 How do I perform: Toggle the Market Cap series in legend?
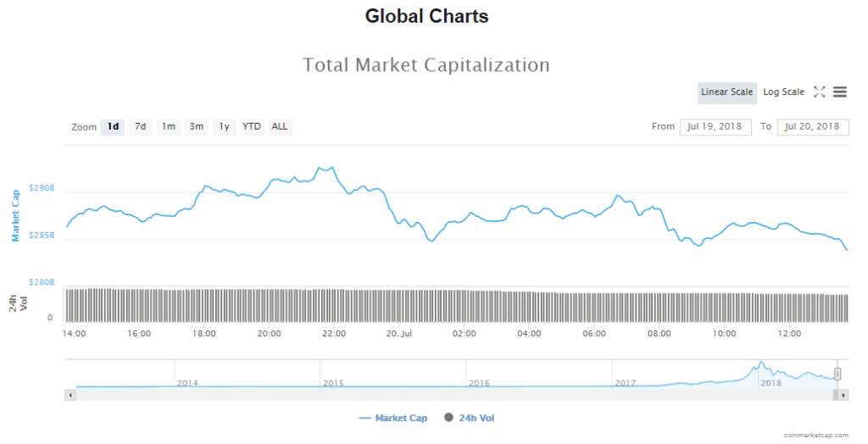tap(393, 418)
